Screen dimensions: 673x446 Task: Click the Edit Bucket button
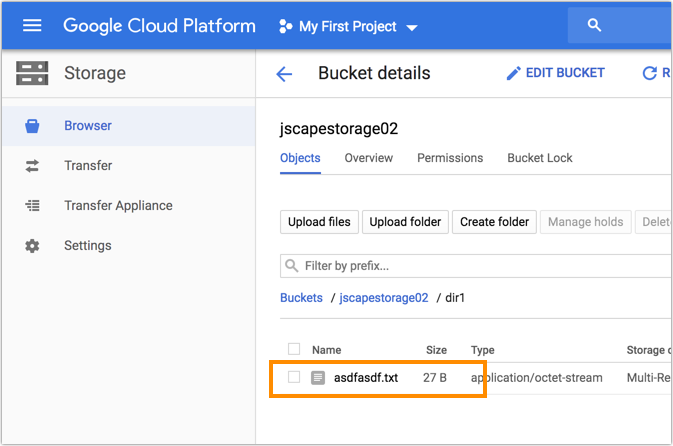click(x=555, y=74)
